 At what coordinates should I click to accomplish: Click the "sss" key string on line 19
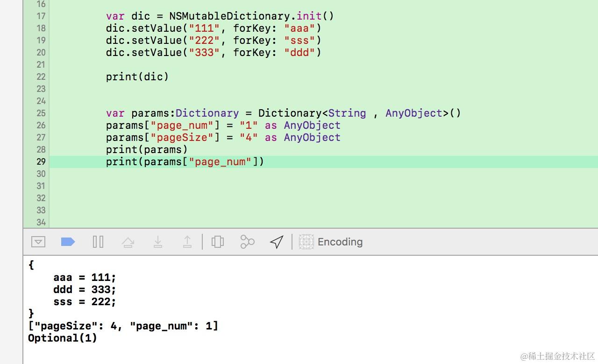coord(299,40)
